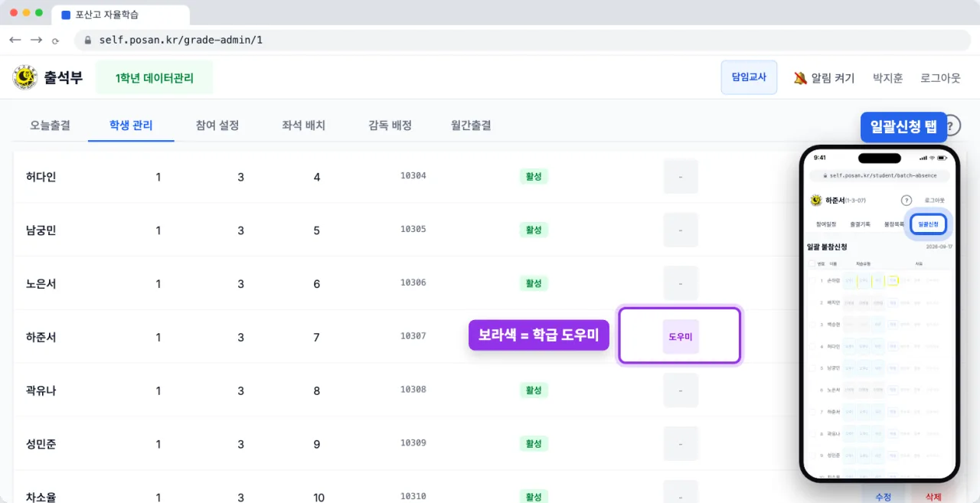Open the 좌석 배치 tab
The width and height of the screenshot is (980, 503).
click(x=303, y=126)
